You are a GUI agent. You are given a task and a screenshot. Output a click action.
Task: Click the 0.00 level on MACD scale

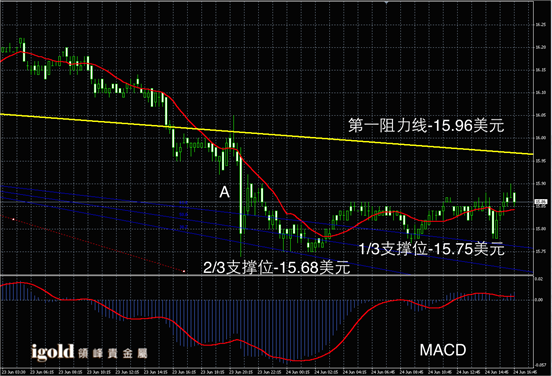pyautogui.click(x=539, y=300)
